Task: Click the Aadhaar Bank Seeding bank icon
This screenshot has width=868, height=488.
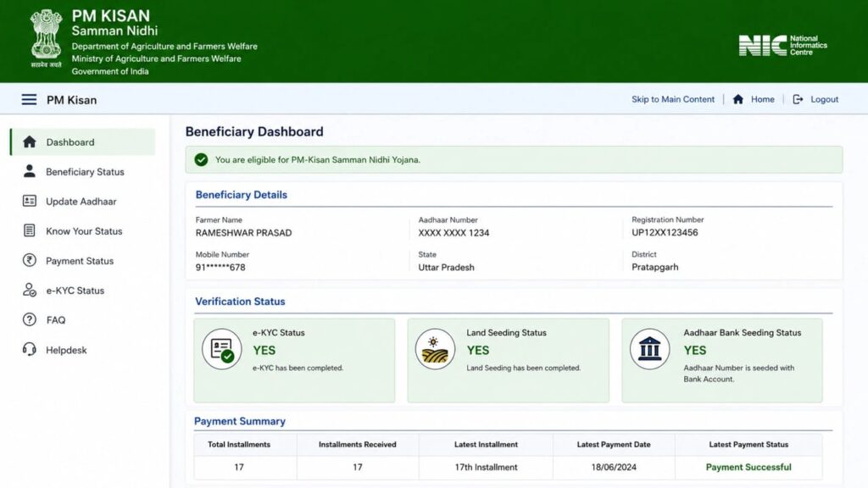Action: (x=649, y=349)
